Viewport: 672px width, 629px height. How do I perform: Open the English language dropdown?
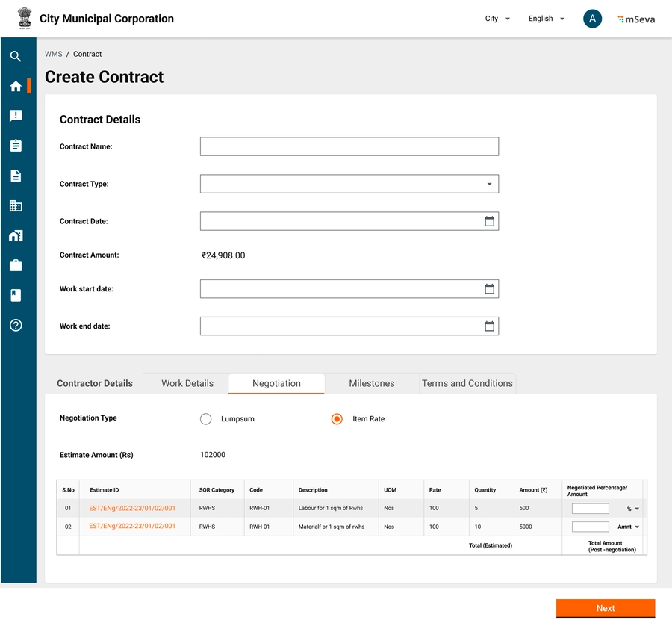[546, 19]
